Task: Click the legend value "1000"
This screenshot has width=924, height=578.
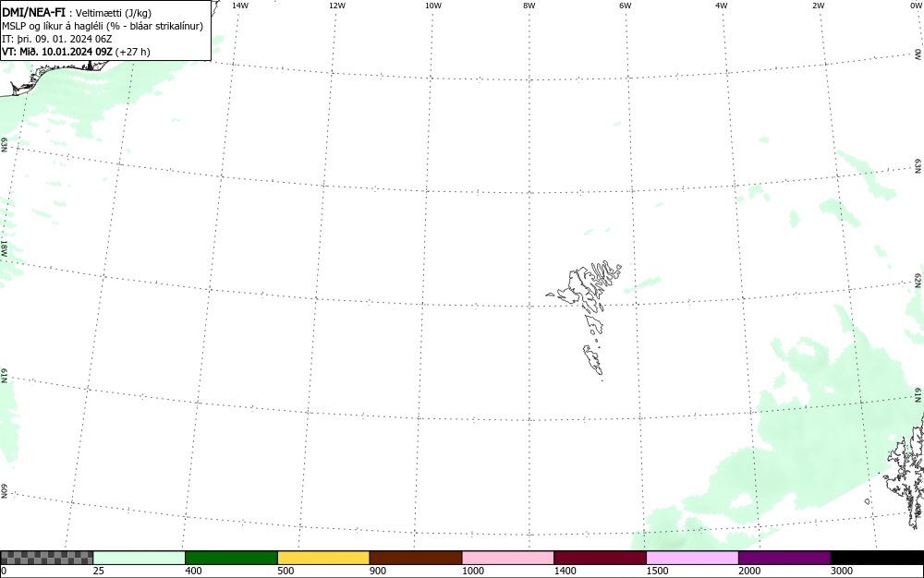Action: point(472,571)
